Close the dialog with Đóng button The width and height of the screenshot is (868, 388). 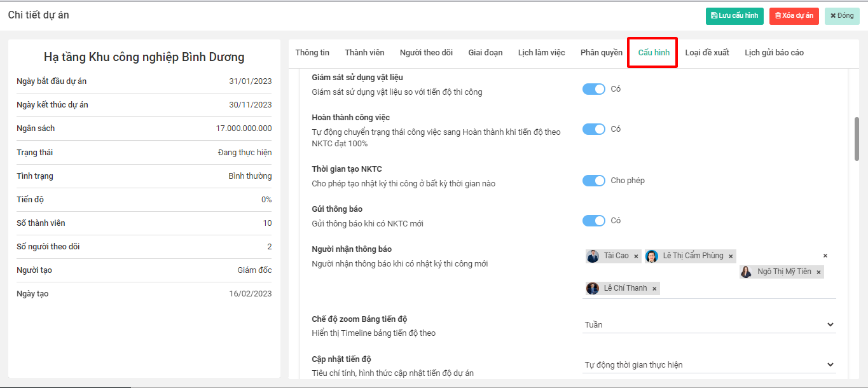[841, 16]
